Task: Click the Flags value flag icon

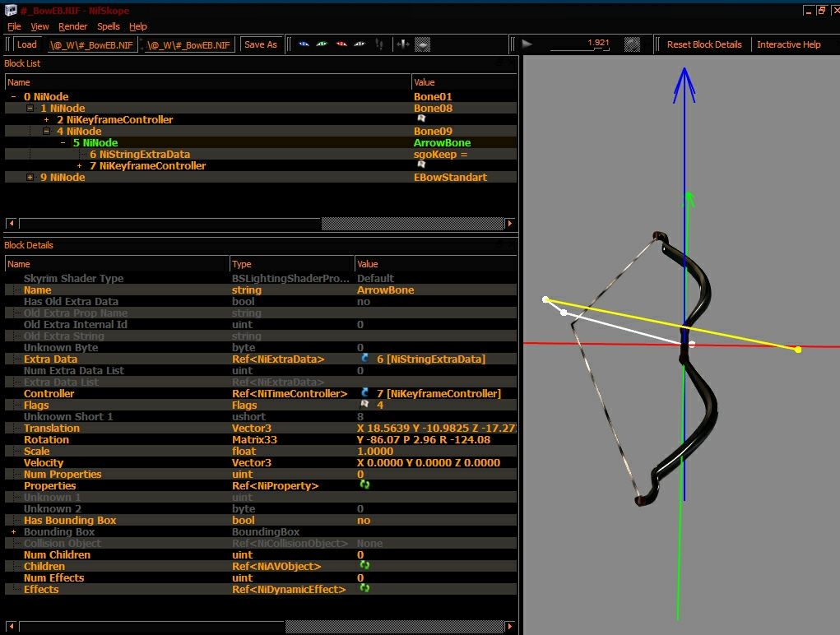Action: [364, 405]
